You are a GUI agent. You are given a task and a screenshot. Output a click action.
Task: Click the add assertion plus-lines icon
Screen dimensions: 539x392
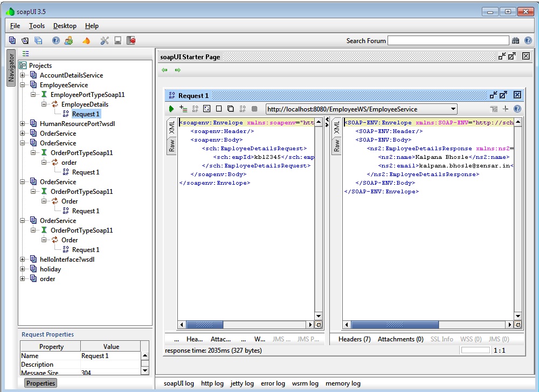coord(183,109)
